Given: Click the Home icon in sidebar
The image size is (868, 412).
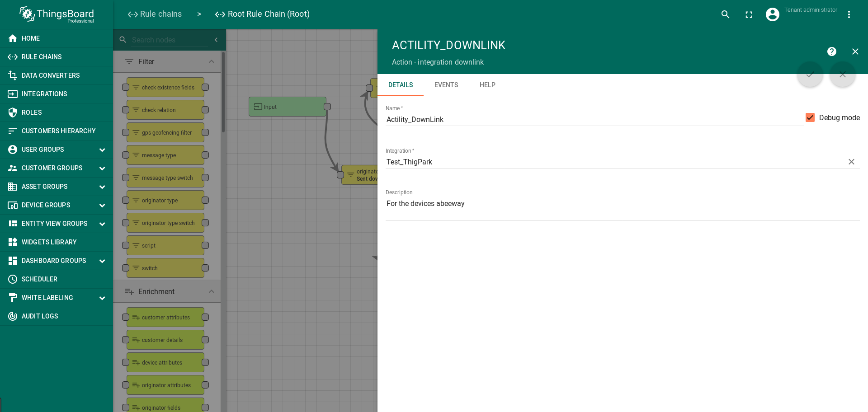Looking at the screenshot, I should 13,38.
